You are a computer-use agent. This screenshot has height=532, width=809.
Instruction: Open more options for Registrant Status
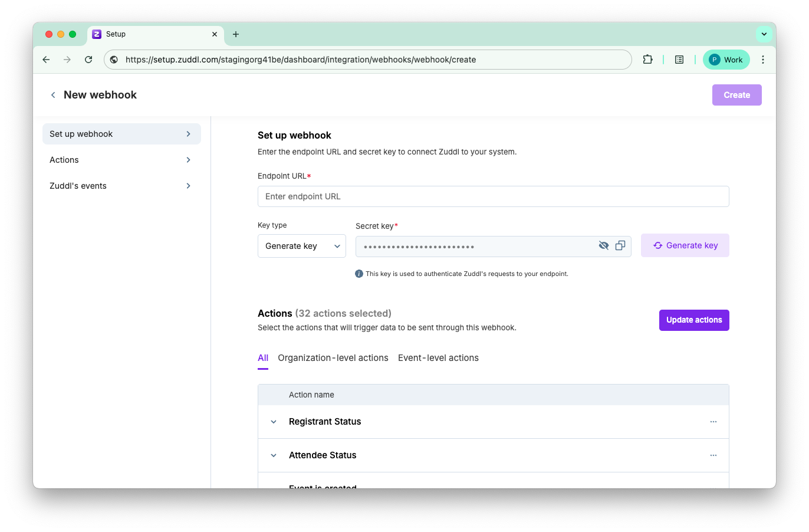pos(713,422)
